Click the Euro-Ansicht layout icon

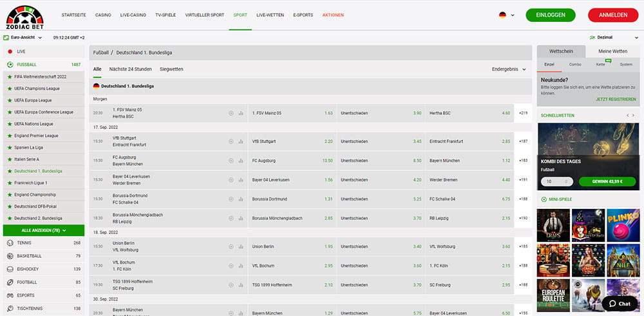point(6,37)
